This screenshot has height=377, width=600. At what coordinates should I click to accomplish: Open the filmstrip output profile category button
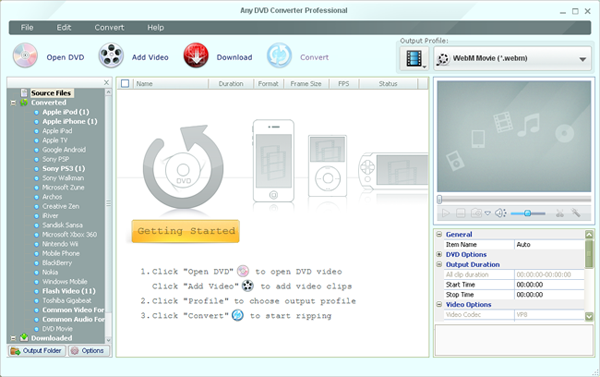pos(414,59)
